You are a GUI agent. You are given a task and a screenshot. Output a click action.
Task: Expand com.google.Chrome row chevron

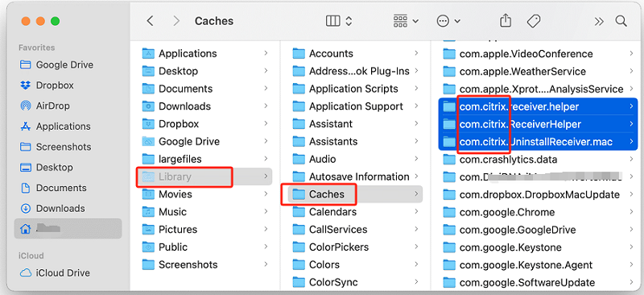point(631,212)
